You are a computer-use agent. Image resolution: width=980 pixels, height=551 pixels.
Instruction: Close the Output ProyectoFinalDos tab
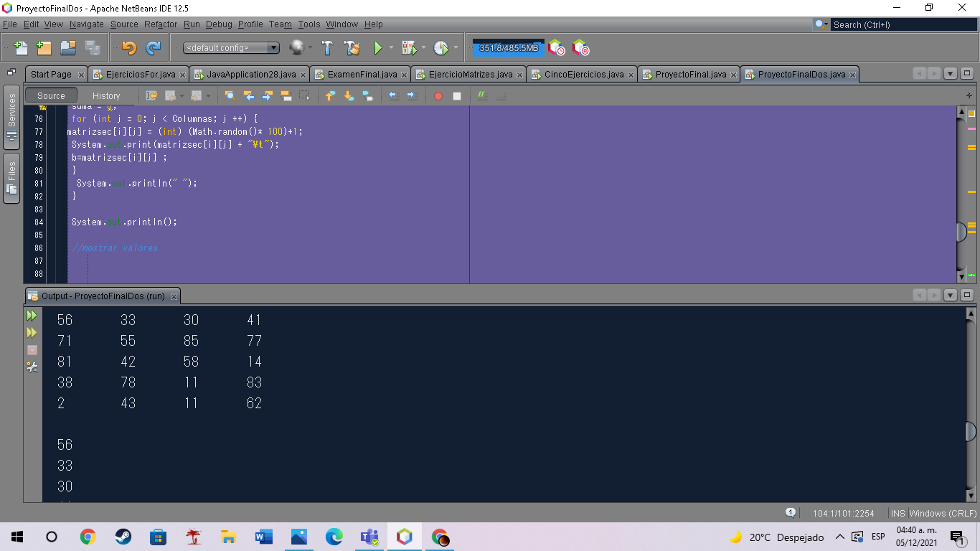tap(174, 296)
